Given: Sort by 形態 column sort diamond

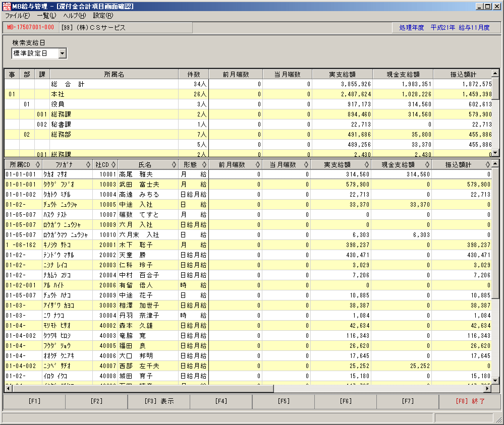Looking at the screenshot, I should [x=204, y=165].
